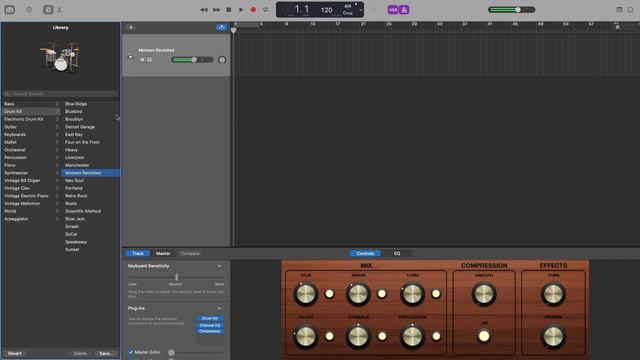Viewport: 640px width, 360px height.
Task: Expand the Bass category chevron
Action: (x=57, y=104)
